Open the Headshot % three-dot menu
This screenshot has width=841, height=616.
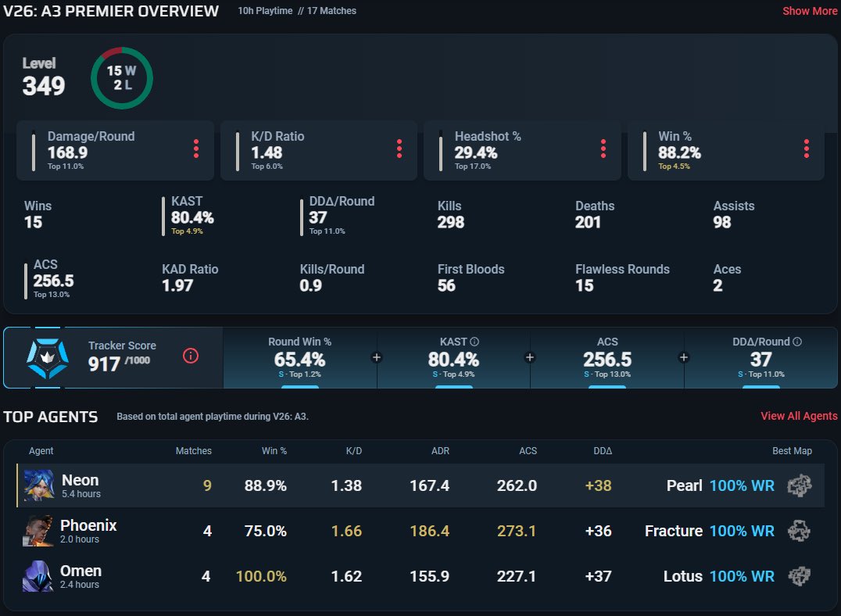603,149
